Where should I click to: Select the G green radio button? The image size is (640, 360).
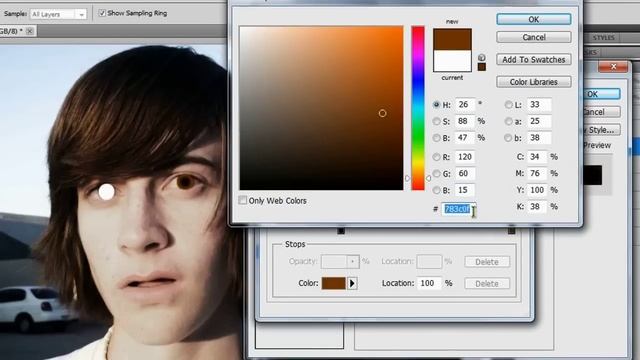coord(436,173)
